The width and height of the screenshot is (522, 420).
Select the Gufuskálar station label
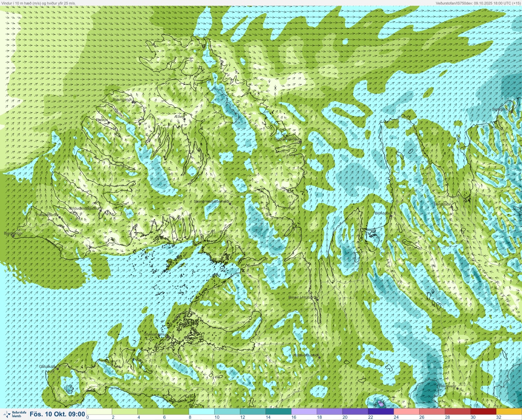pyautogui.click(x=47, y=366)
